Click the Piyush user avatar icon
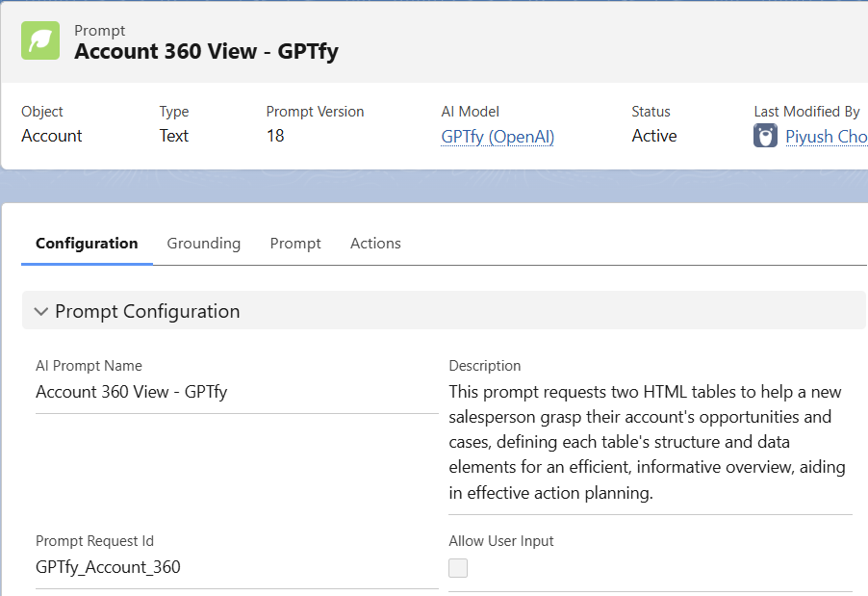The image size is (868, 596). [765, 136]
